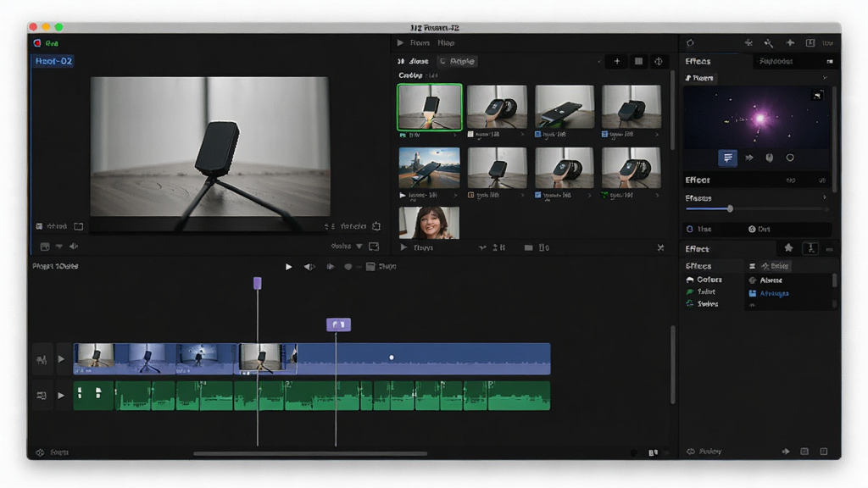The width and height of the screenshot is (868, 488).
Task: Switch to the left tab heading the right effects panel
Action: coord(698,61)
